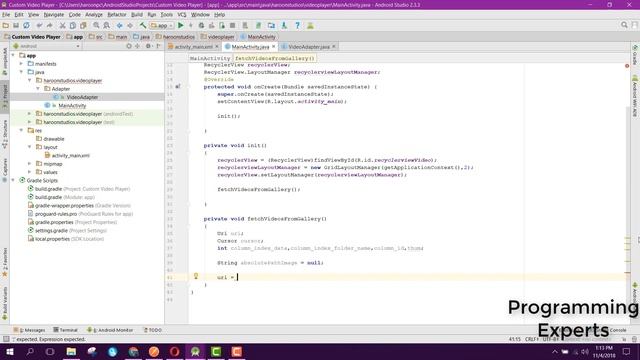Open Project panel gear settings
640x360 pixels.
149,46
